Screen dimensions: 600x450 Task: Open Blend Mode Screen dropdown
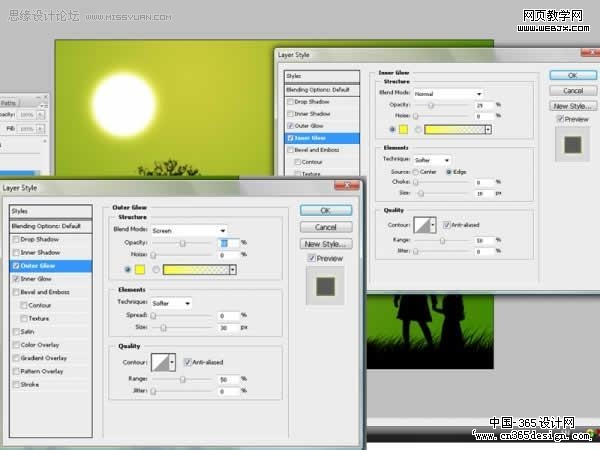click(x=189, y=230)
